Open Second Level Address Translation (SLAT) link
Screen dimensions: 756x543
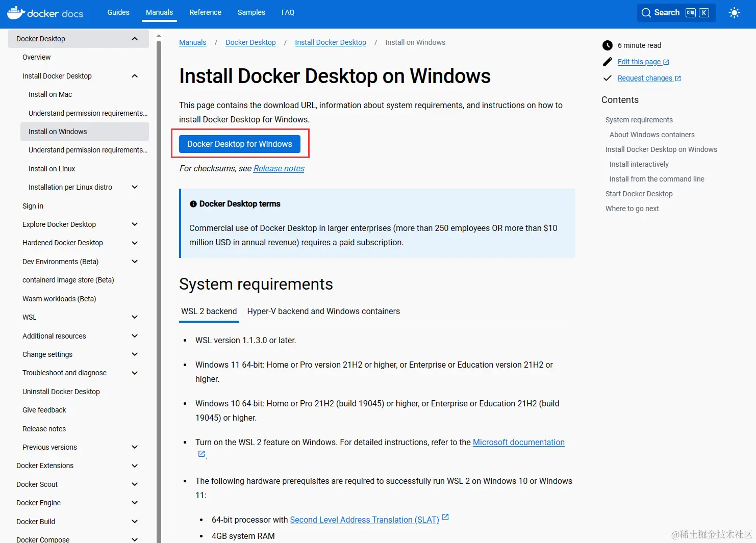pos(365,520)
